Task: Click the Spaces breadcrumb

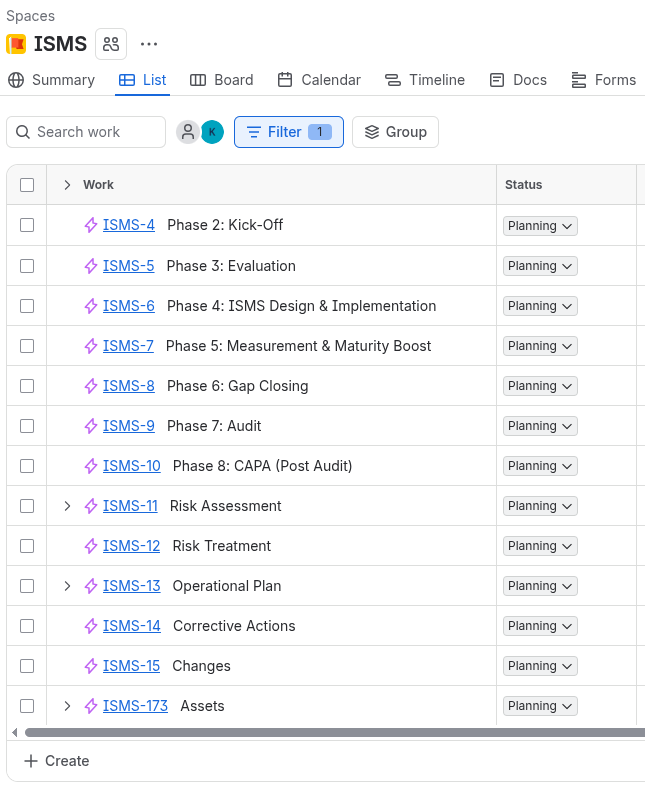Action: [x=30, y=16]
